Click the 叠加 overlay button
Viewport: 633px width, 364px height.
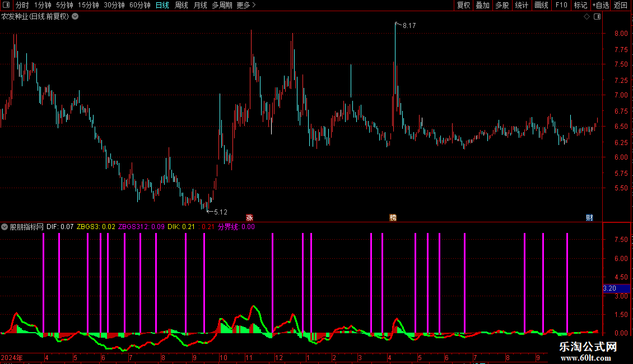coord(482,5)
